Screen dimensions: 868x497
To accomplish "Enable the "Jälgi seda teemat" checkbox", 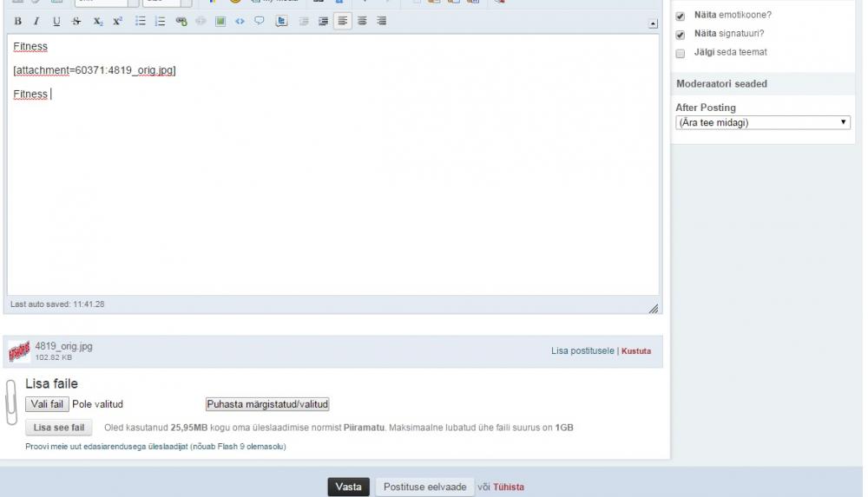I will pos(681,53).
